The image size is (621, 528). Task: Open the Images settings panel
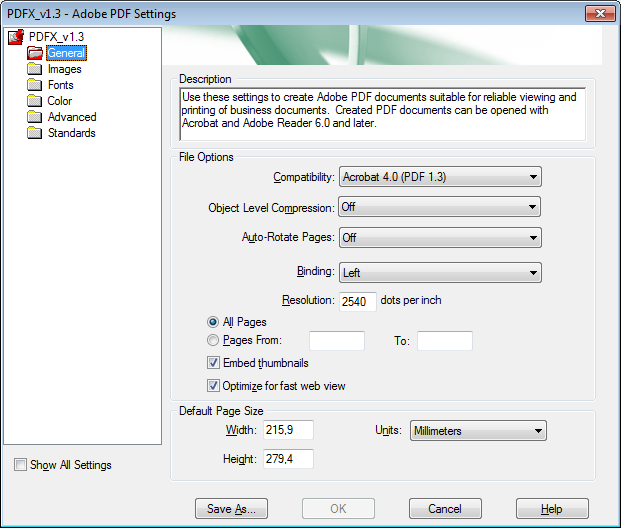tap(65, 69)
